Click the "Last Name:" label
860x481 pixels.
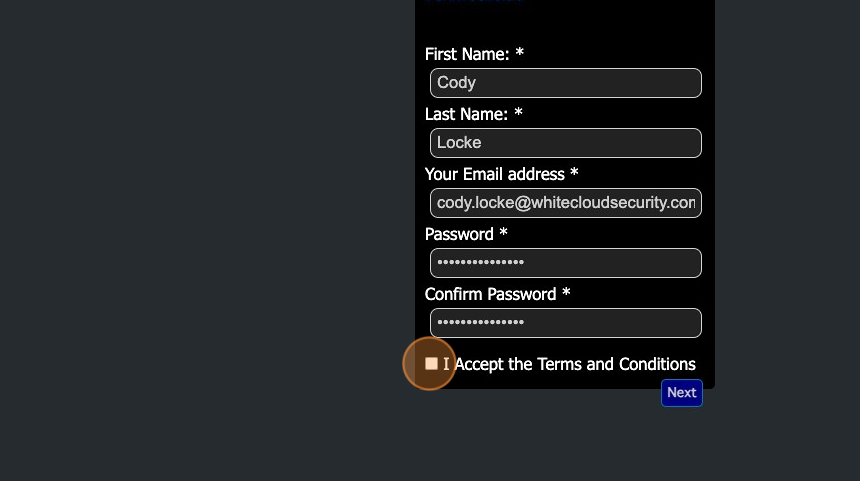coord(466,114)
